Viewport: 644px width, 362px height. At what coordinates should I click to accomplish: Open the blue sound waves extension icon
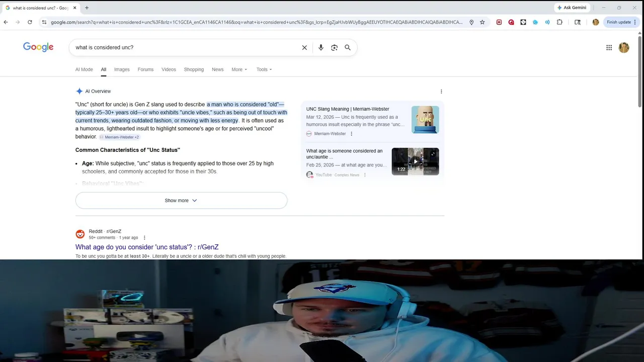point(547,22)
